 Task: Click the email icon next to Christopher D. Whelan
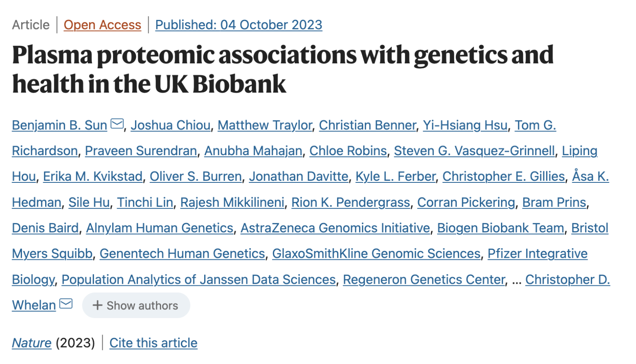65,303
